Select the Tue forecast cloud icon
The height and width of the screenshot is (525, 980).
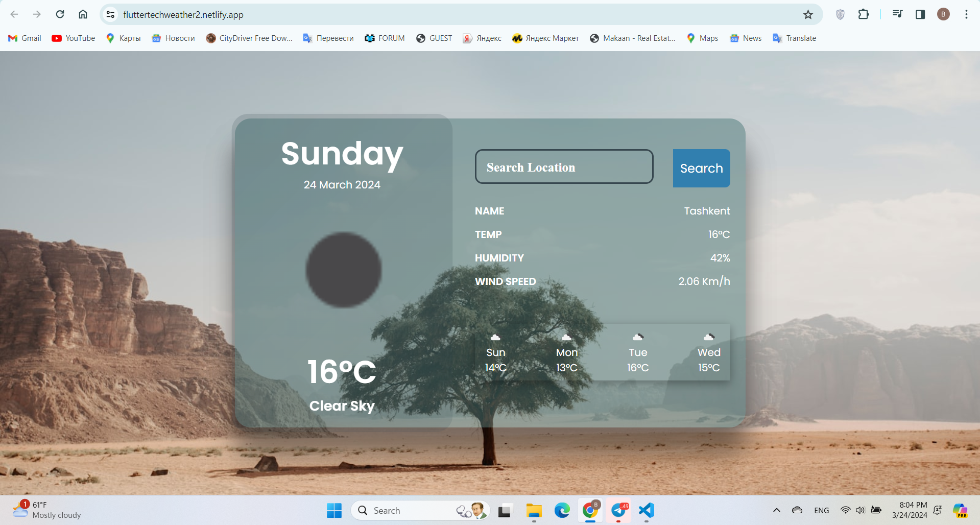[x=638, y=337]
